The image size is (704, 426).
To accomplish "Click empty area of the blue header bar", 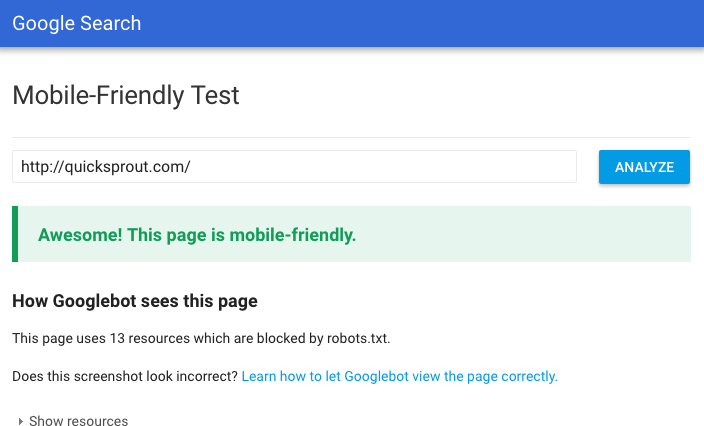I will [450, 23].
